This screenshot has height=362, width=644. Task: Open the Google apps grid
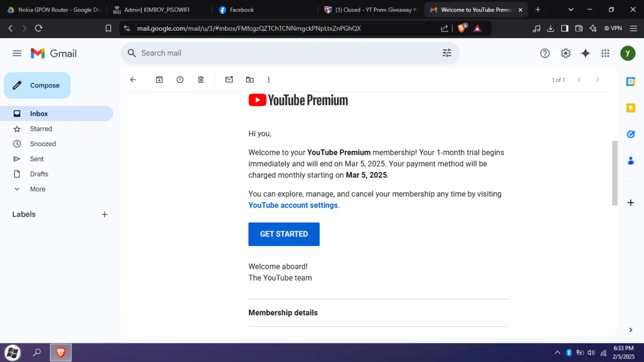click(x=605, y=53)
